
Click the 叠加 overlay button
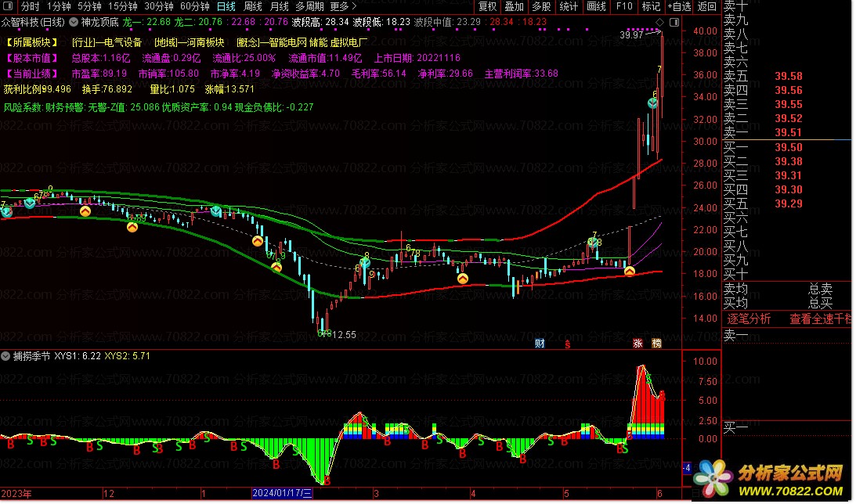click(x=515, y=6)
